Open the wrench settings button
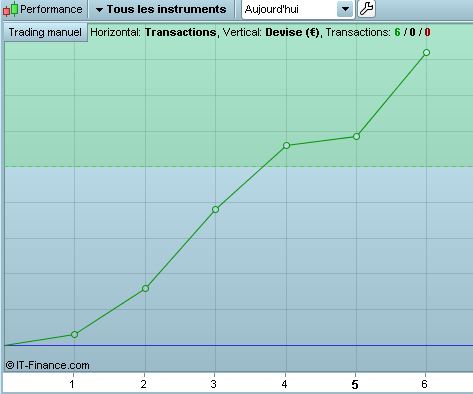Viewport: 473px width, 394px height. coord(366,9)
